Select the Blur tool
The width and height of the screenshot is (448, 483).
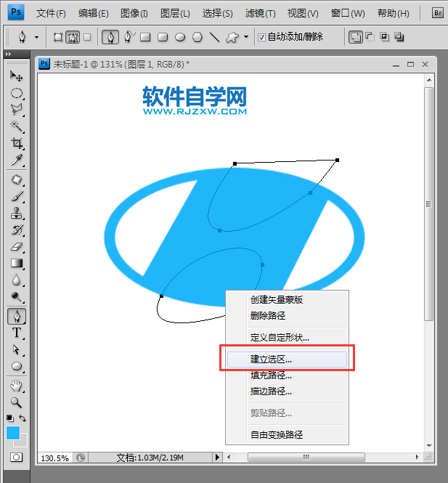coord(16,280)
